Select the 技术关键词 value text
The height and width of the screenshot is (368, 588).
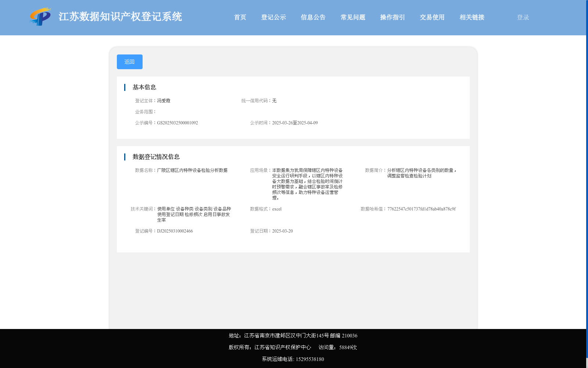[x=194, y=215]
